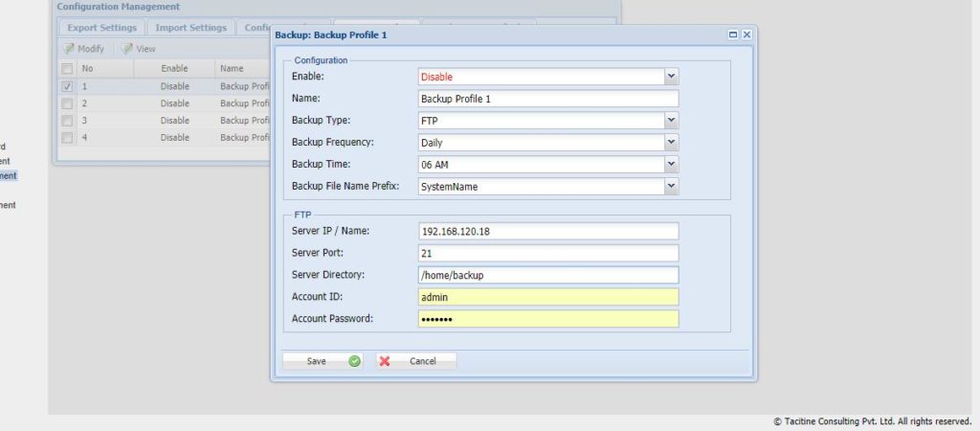Click the Name field with Backup Profile 1
This screenshot has width=980, height=431.
pos(547,99)
